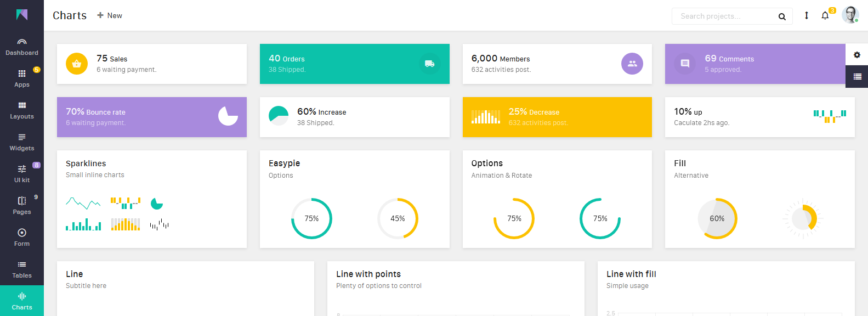Click the Comments chat bubble icon

tap(685, 64)
